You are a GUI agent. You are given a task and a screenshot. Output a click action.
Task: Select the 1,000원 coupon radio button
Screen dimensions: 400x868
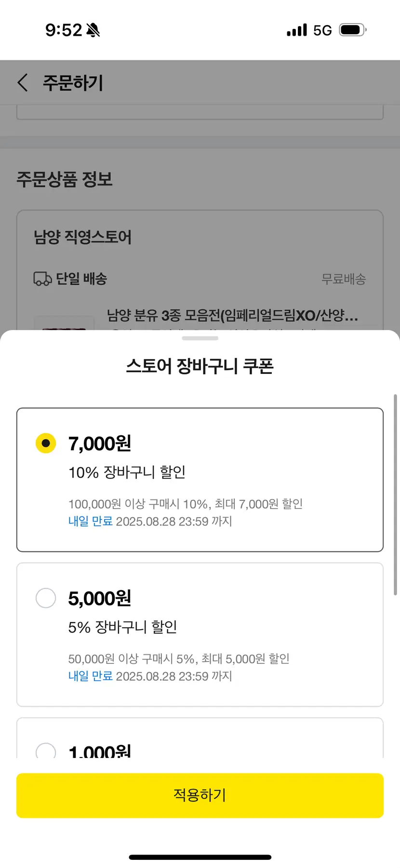[46, 750]
